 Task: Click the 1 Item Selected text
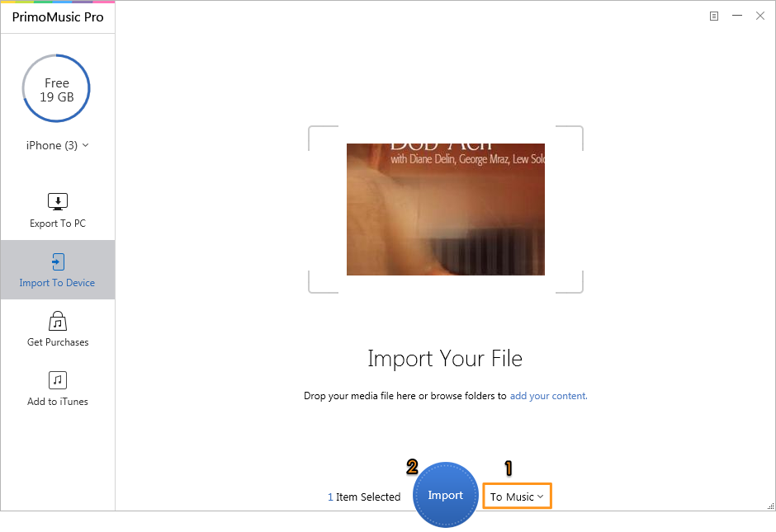pyautogui.click(x=364, y=497)
